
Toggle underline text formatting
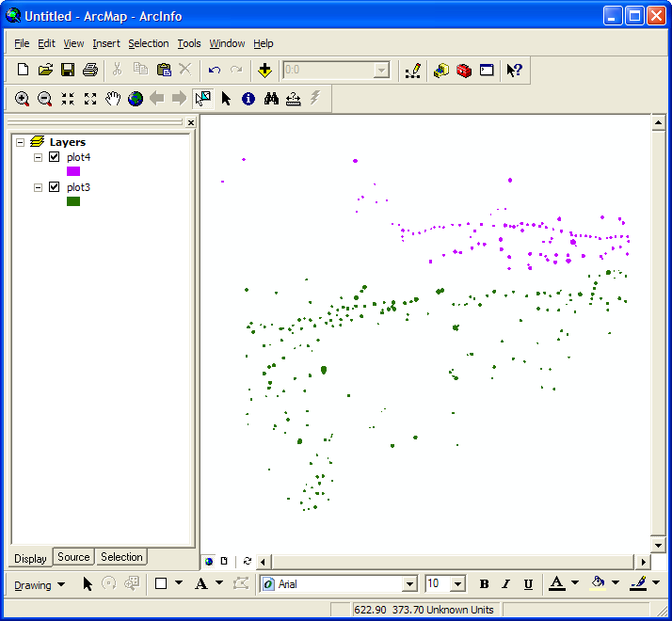pyautogui.click(x=528, y=584)
